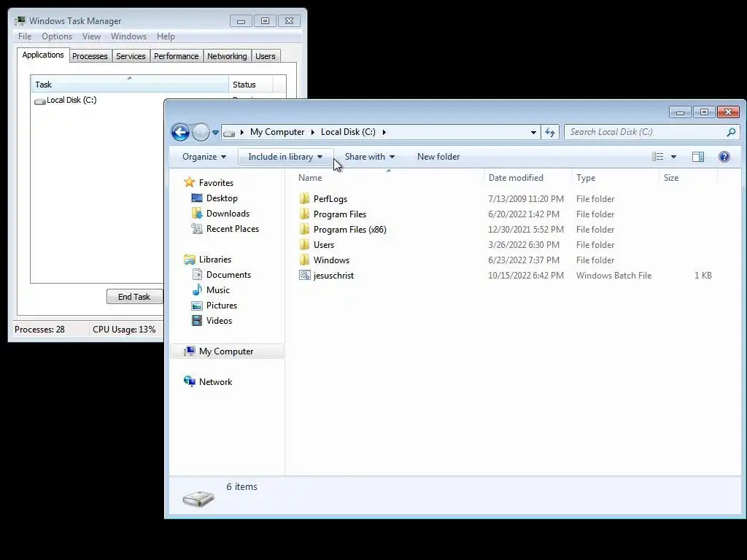Image resolution: width=747 pixels, height=560 pixels.
Task: Go back with the Explorer Back arrow
Action: (181, 132)
